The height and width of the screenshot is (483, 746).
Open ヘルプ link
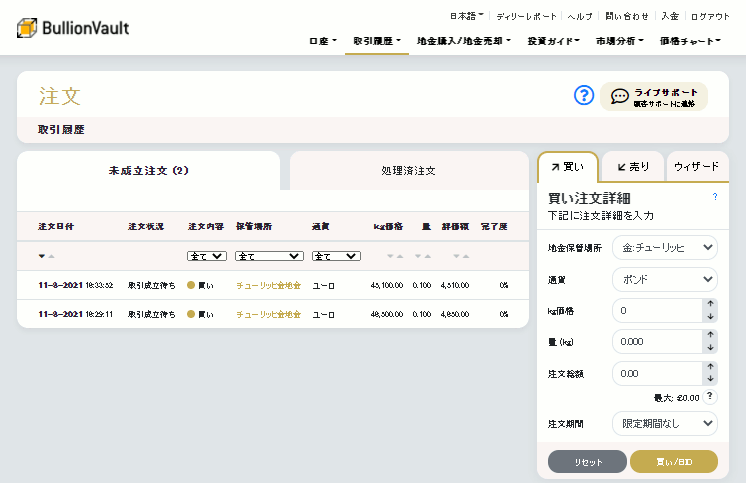[580, 16]
